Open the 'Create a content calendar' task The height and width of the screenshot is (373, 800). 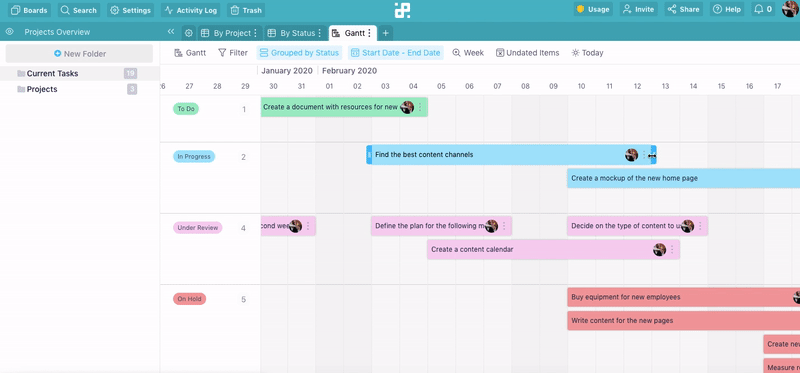pos(554,250)
